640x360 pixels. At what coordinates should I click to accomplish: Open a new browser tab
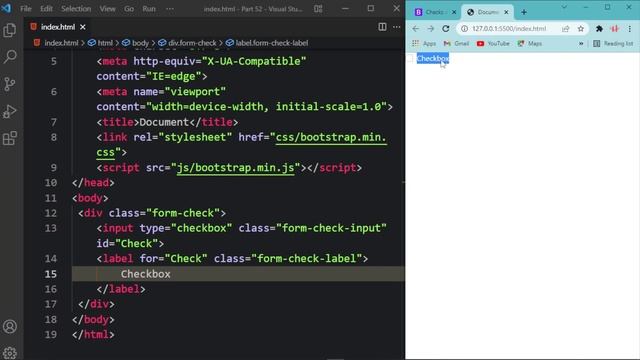coord(524,12)
